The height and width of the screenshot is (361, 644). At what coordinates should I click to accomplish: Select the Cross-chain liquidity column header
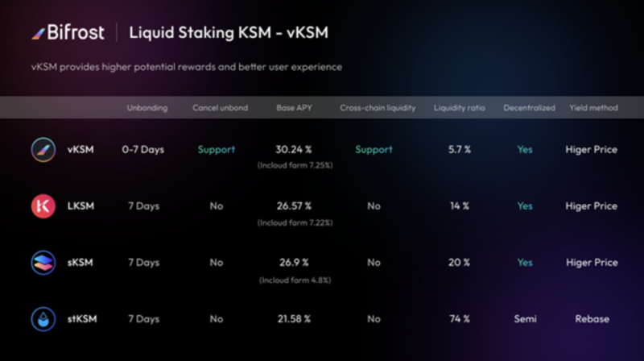click(x=378, y=108)
